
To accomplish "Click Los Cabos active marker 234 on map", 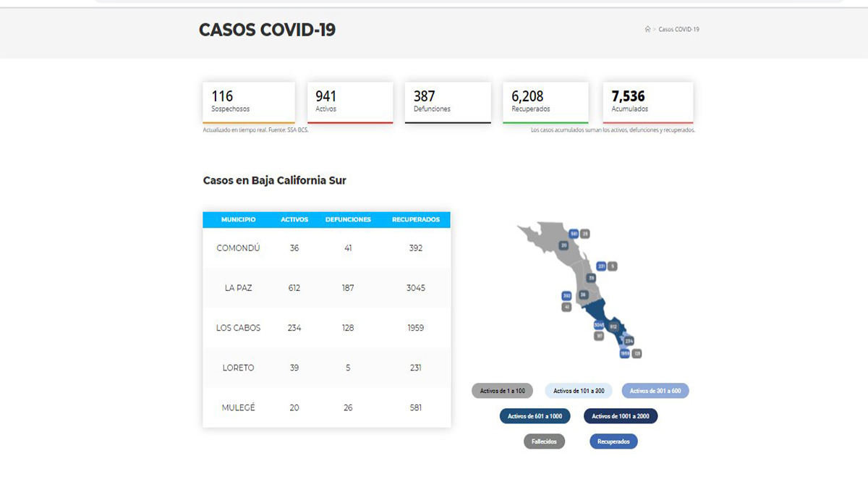I will point(629,341).
